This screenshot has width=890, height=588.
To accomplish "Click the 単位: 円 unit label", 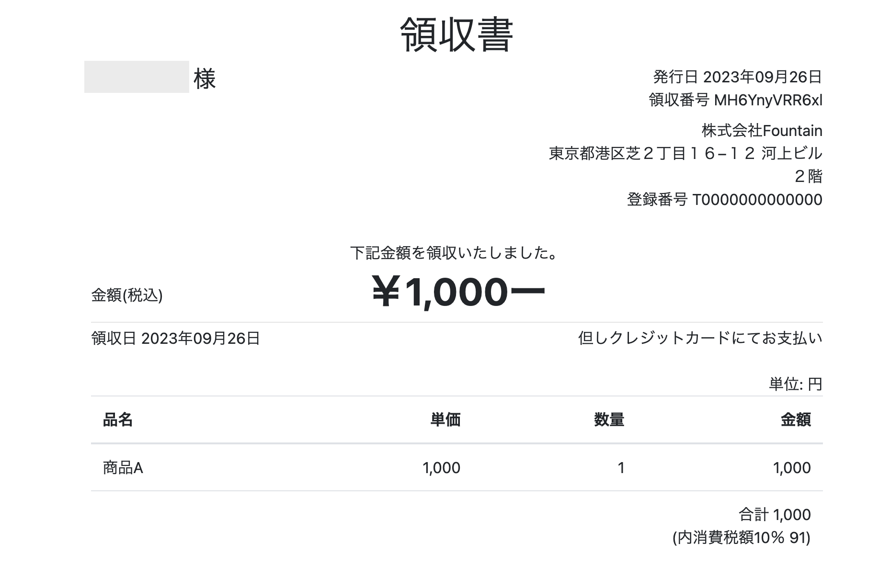I will coord(795,384).
